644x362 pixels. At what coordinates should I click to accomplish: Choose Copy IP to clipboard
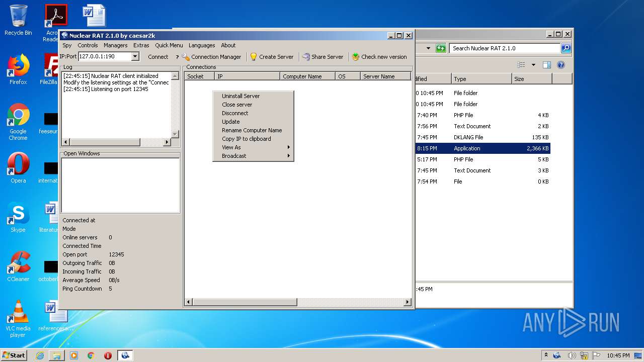click(x=253, y=139)
